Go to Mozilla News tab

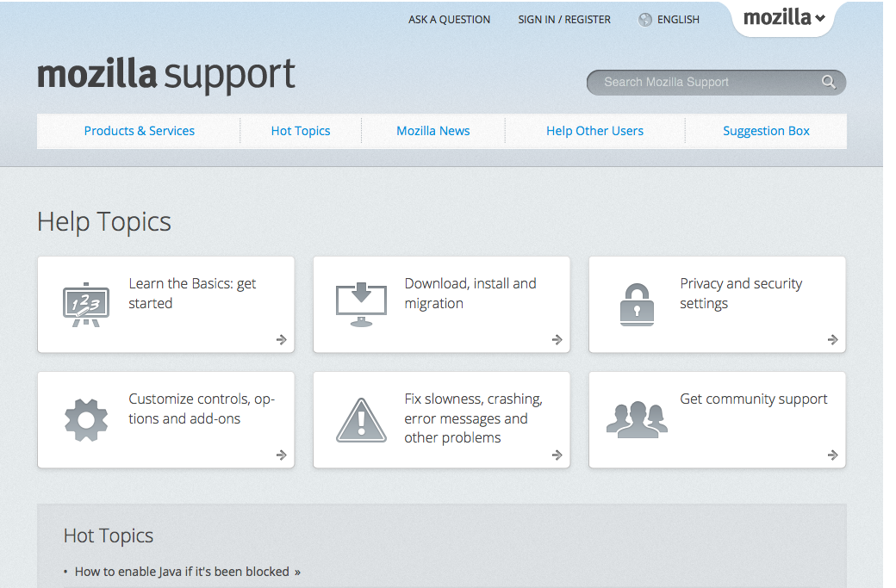(x=433, y=131)
